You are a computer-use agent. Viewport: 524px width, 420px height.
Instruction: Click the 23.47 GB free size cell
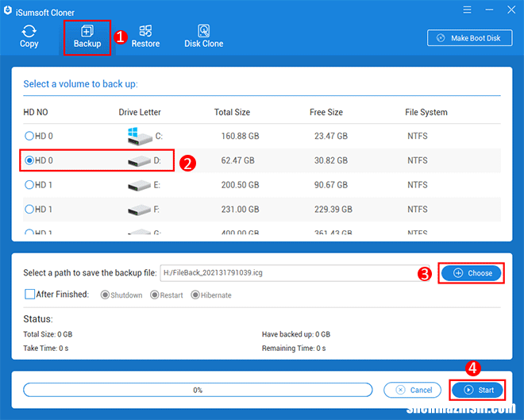coord(331,136)
